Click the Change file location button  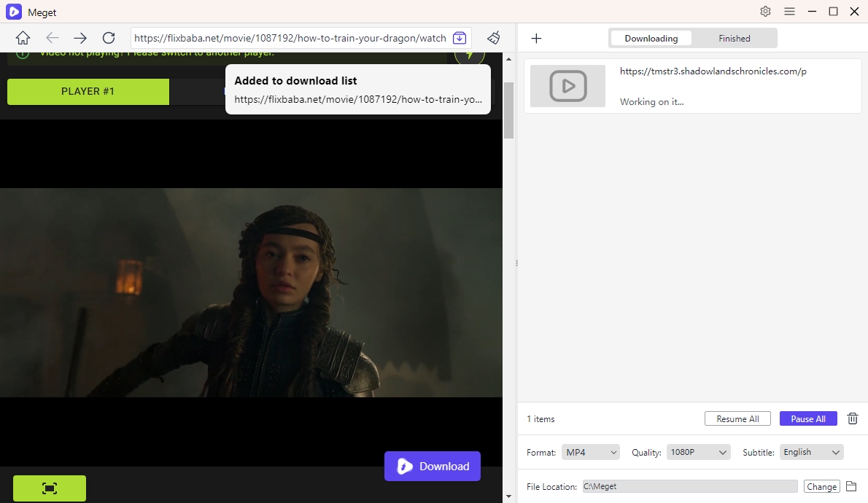tap(821, 486)
